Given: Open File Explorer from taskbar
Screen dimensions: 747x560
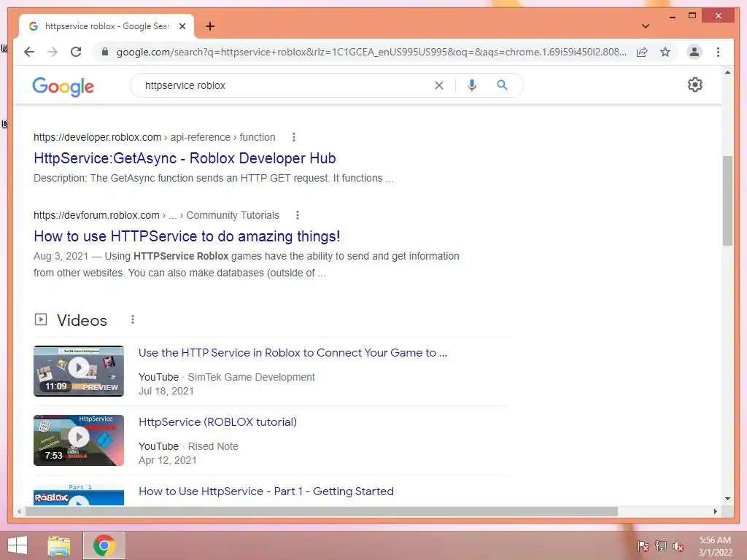Looking at the screenshot, I should pyautogui.click(x=59, y=545).
